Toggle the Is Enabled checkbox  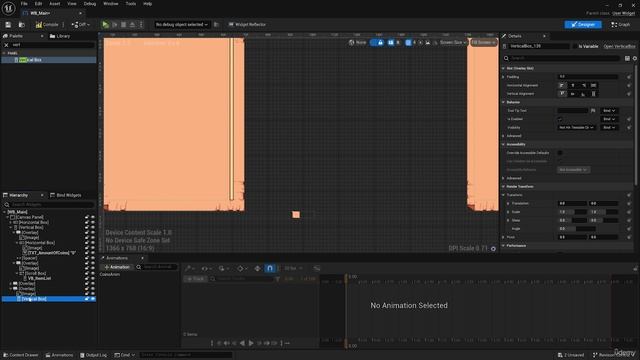tap(560, 119)
